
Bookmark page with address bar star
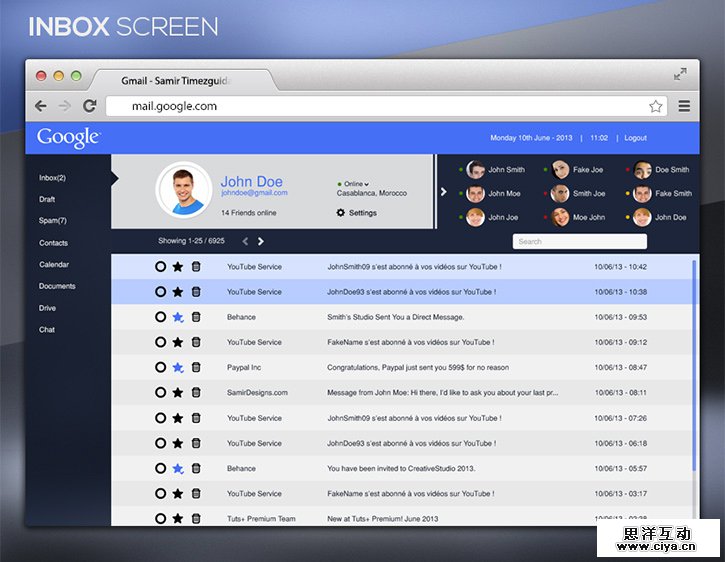coord(656,106)
